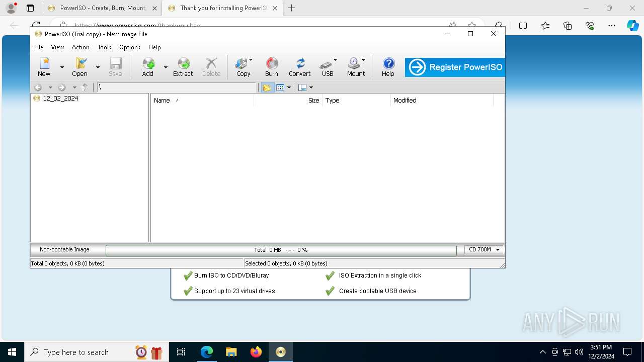Open the view mode dropdown arrow
This screenshot has width=644, height=362.
click(289, 87)
